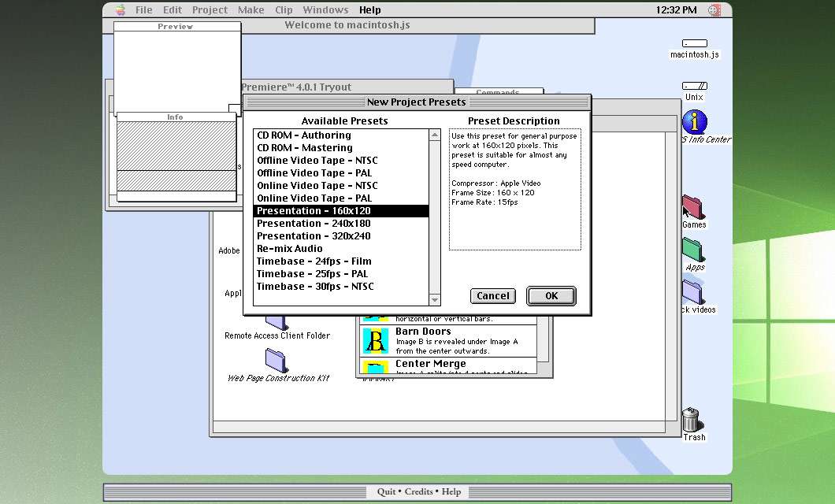The image size is (835, 504).
Task: Choose Offline Video Tape - NTSC preset
Action: 341,160
